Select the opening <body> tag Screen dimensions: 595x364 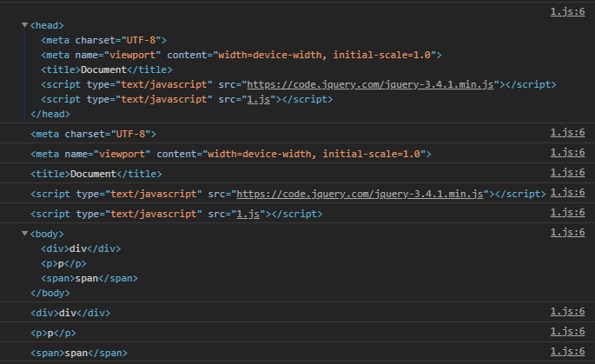coord(47,234)
